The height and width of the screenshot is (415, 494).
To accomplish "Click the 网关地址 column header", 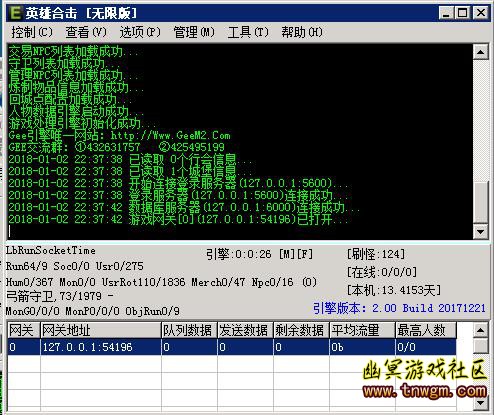I will [x=101, y=330].
